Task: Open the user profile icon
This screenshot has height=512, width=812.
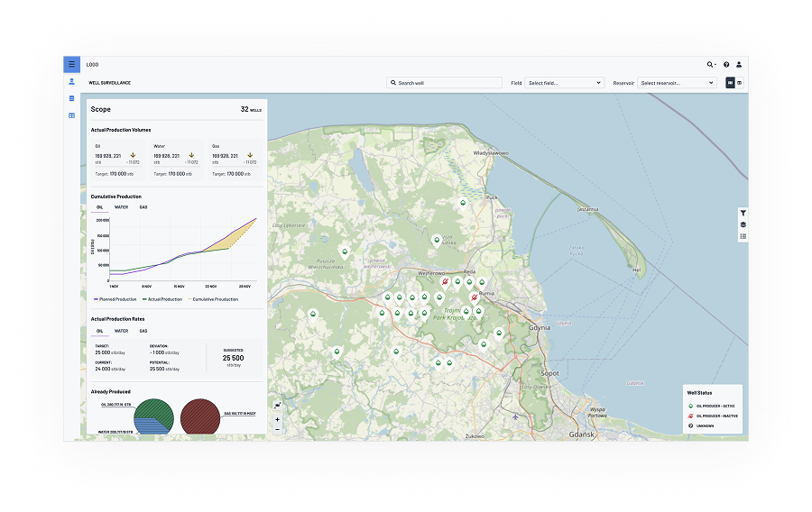Action: 739,65
